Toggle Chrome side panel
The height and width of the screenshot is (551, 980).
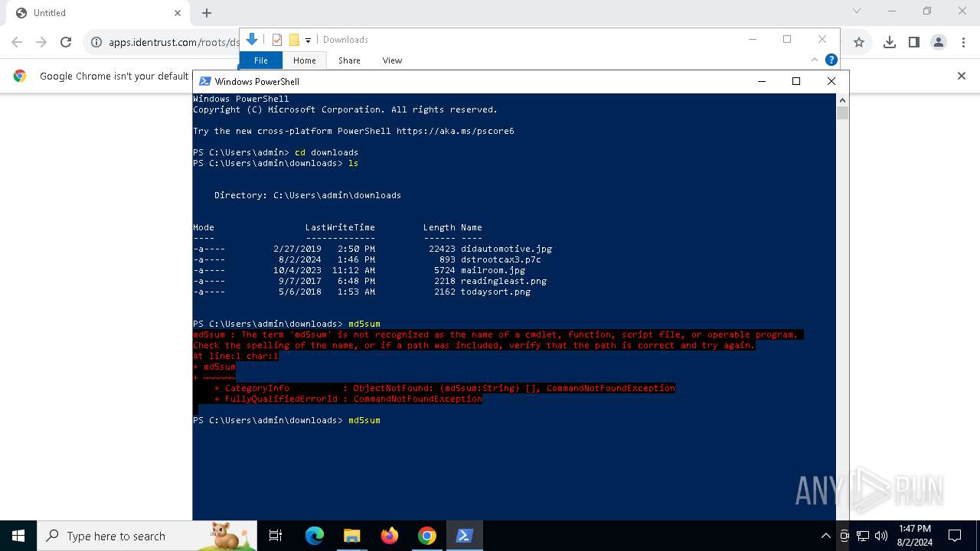(914, 42)
